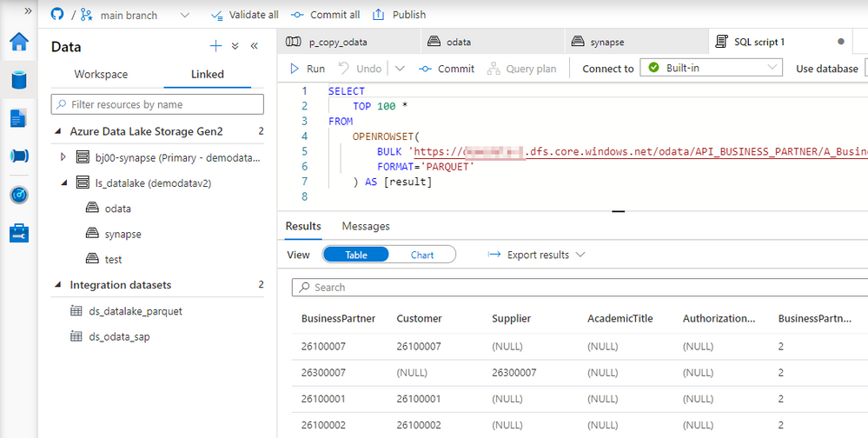The image size is (868, 438).
Task: Click the Filter resources by name field
Action: (157, 104)
